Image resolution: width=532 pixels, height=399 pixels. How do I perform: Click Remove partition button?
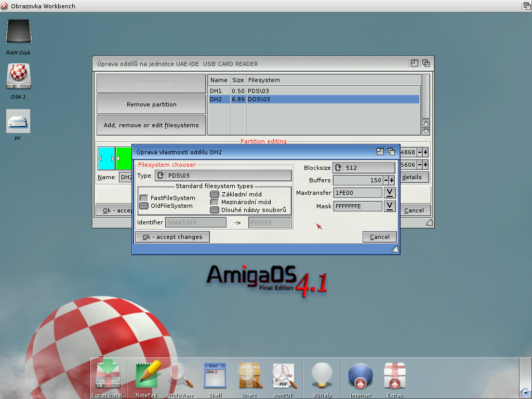click(151, 104)
